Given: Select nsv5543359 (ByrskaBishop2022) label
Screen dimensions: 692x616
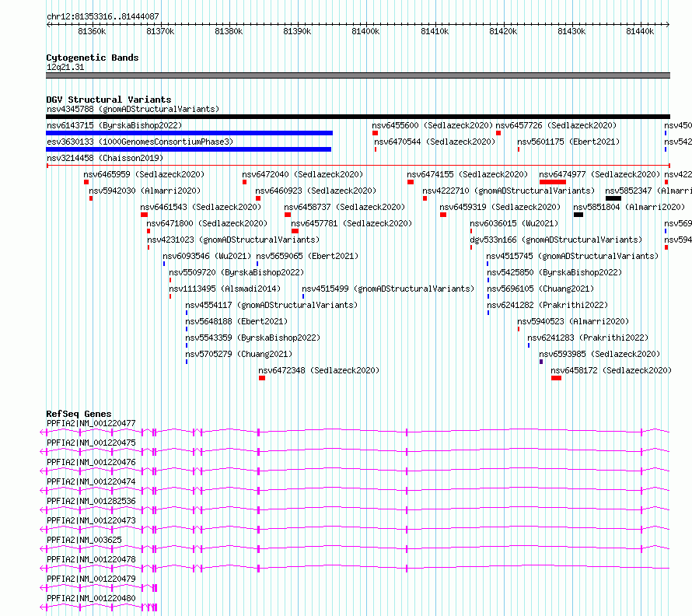Looking at the screenshot, I should 253,338.
